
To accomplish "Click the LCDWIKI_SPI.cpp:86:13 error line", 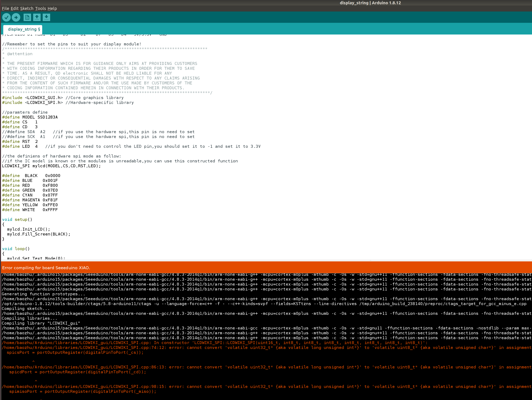I will tap(266, 367).
